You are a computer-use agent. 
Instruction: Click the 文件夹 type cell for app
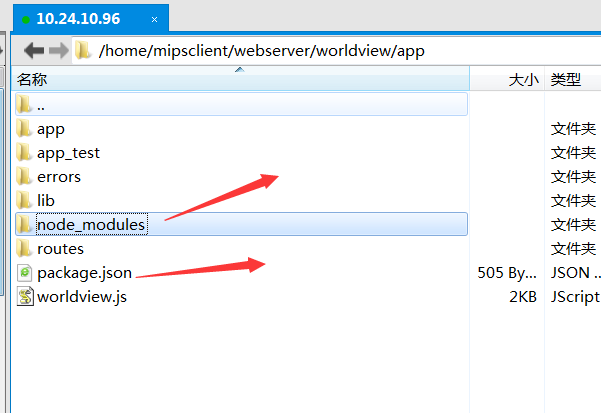pos(573,129)
